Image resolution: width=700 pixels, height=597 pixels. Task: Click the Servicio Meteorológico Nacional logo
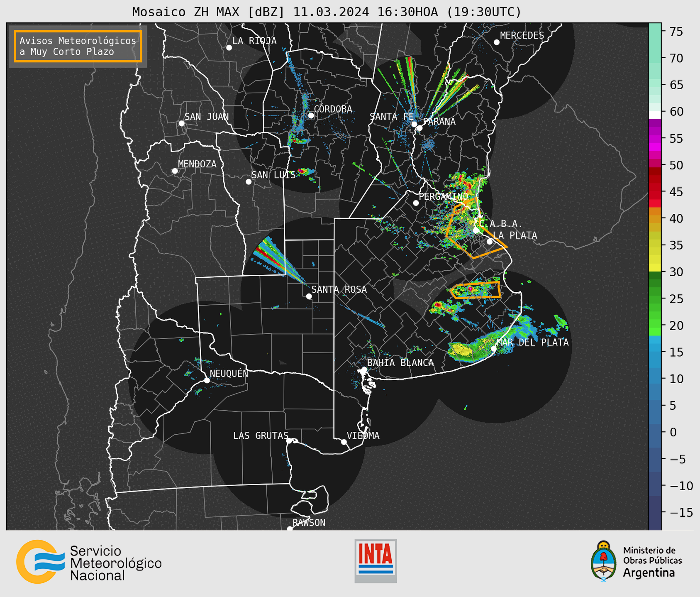pos(89,562)
